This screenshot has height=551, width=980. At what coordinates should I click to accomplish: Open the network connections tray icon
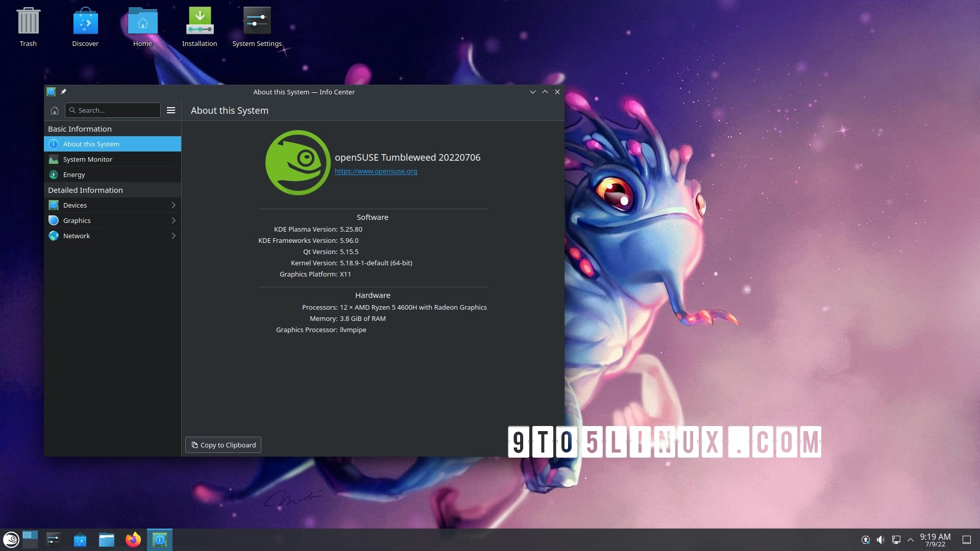click(x=896, y=540)
